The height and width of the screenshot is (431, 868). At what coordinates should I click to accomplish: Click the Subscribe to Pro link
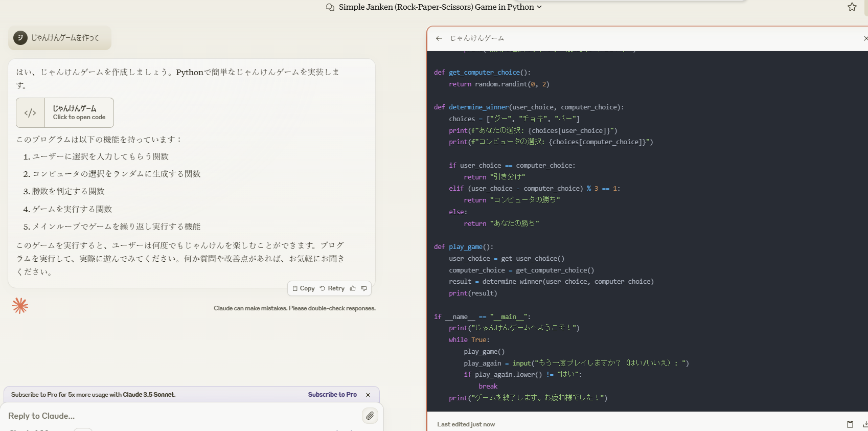pos(332,395)
